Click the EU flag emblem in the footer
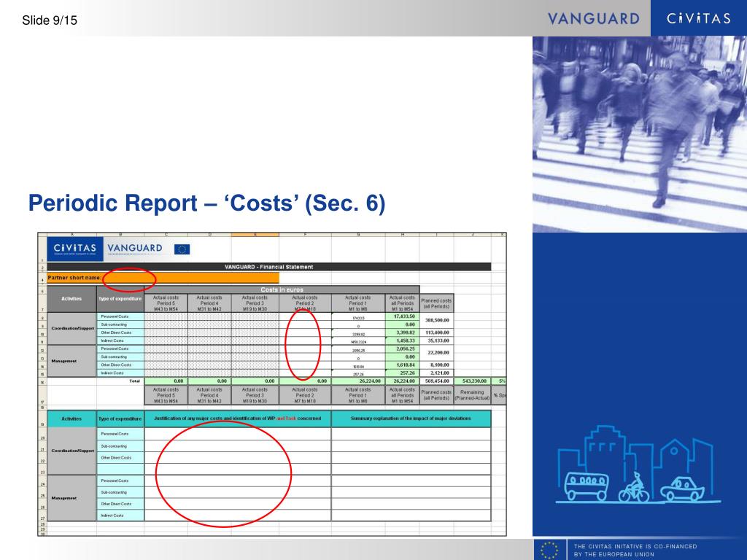 coord(549,550)
